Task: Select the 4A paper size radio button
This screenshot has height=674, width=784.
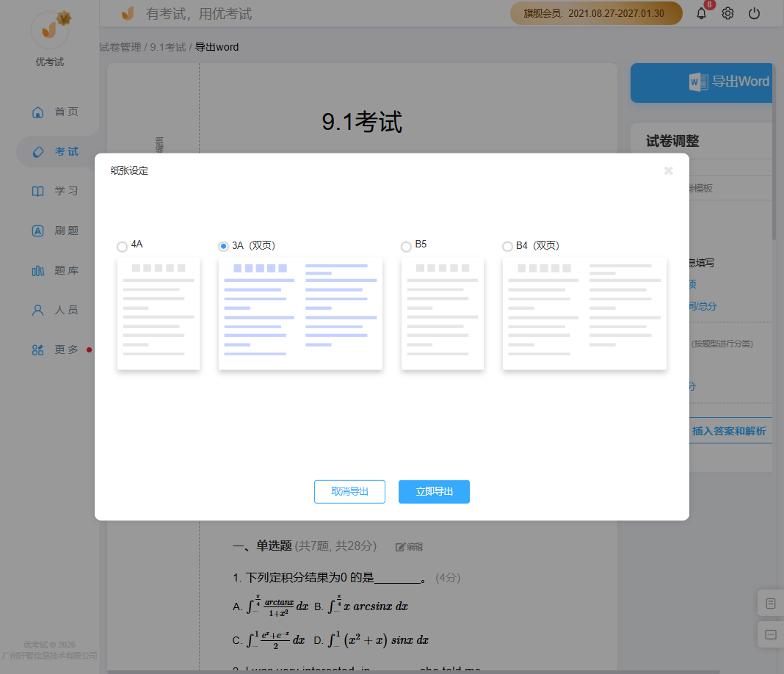Action: pos(122,247)
